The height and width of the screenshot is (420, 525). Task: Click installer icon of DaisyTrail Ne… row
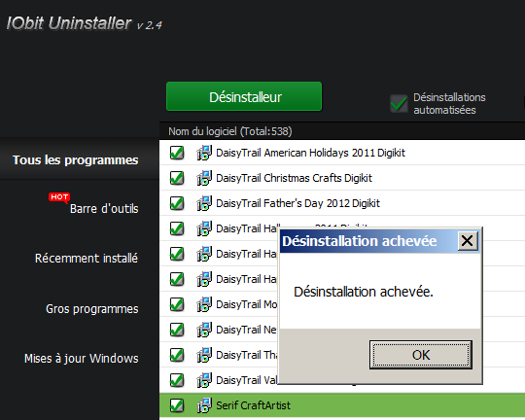204,330
